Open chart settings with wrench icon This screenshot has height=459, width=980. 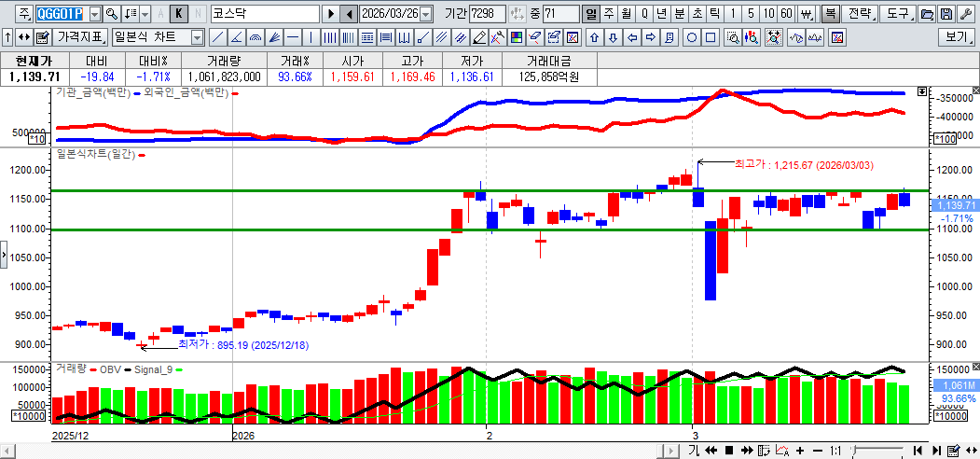(x=966, y=15)
